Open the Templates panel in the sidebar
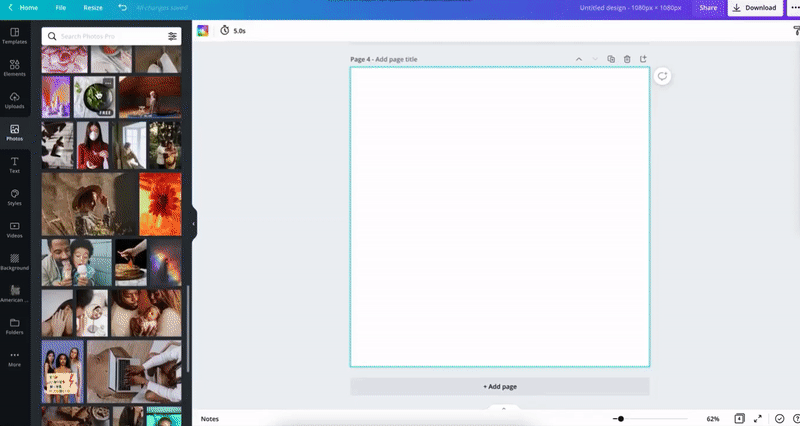Viewport: 800px width, 426px height. [14, 35]
